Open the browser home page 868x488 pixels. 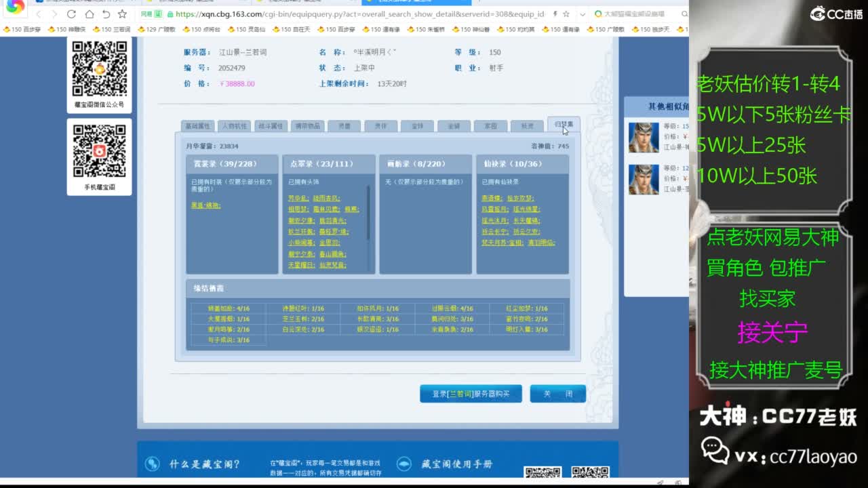(x=90, y=14)
